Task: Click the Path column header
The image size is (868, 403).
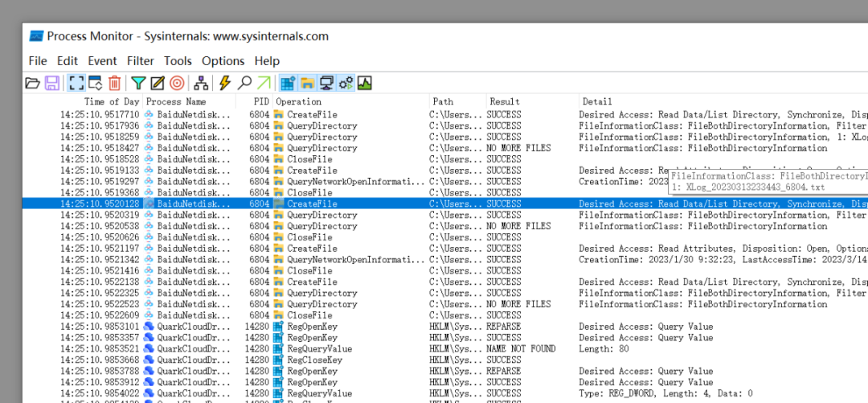Action: 443,101
